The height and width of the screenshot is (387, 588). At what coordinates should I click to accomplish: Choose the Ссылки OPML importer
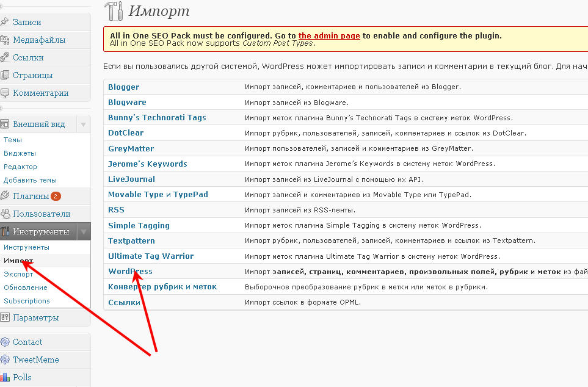pos(124,303)
